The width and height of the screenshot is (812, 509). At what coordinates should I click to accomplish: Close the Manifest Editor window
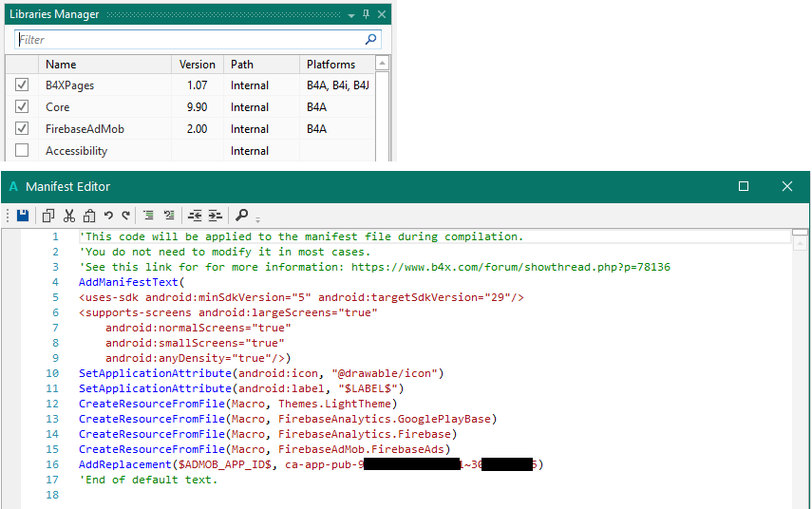click(787, 186)
